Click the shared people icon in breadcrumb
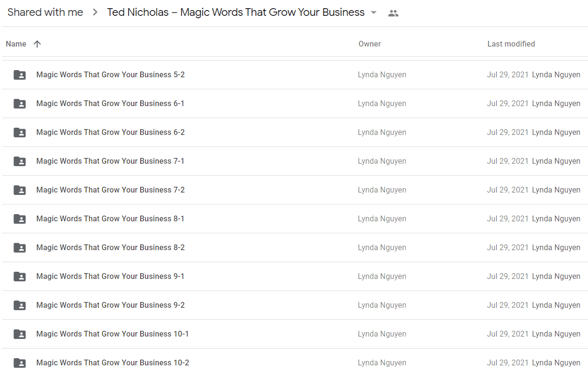The image size is (588, 374). [393, 13]
